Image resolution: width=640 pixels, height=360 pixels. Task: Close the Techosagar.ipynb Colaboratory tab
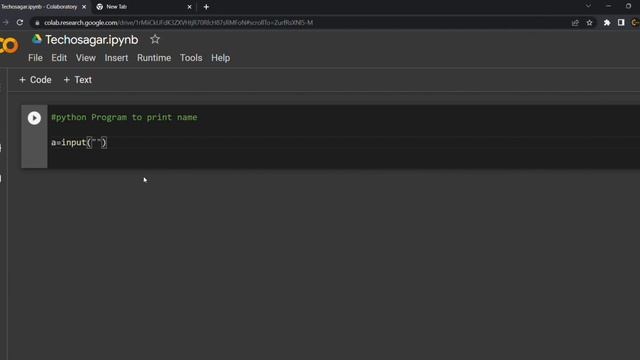coord(84,7)
